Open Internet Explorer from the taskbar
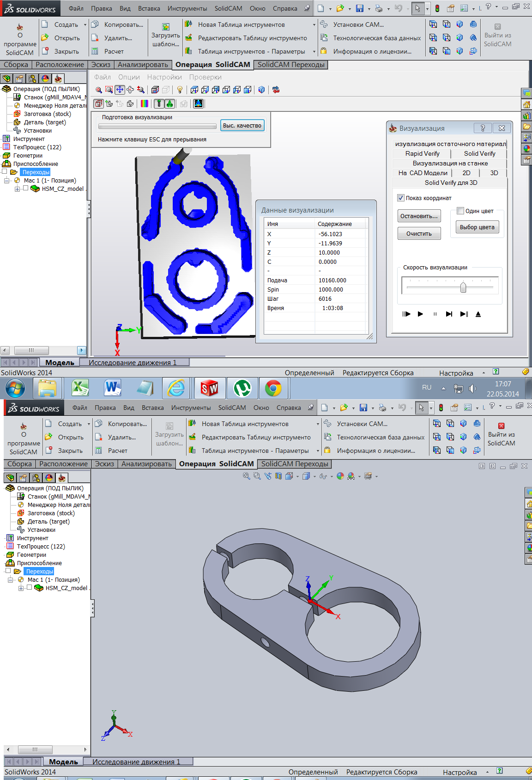This screenshot has height=780, width=532. click(x=176, y=388)
